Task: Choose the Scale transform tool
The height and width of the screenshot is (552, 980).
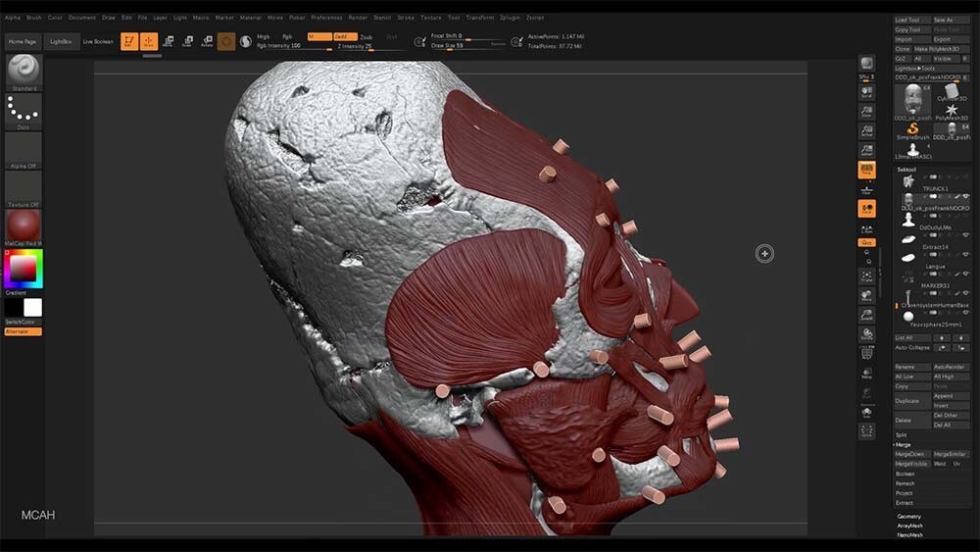Action: coord(187,41)
